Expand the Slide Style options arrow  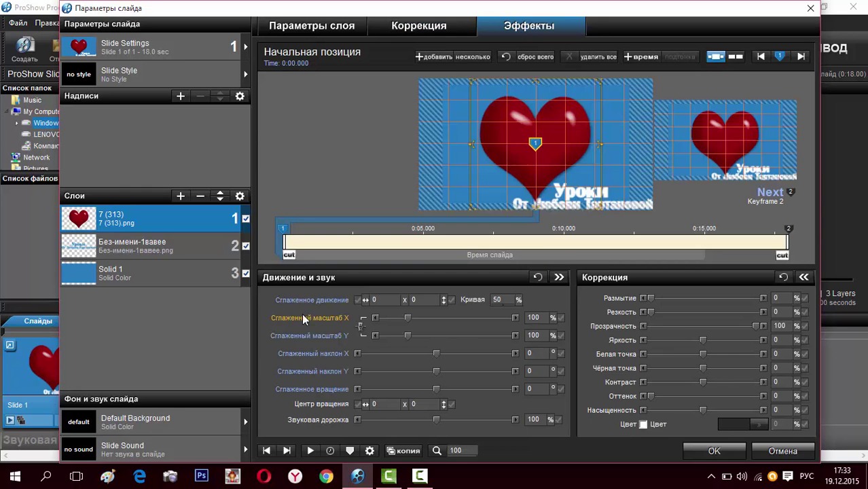(245, 74)
